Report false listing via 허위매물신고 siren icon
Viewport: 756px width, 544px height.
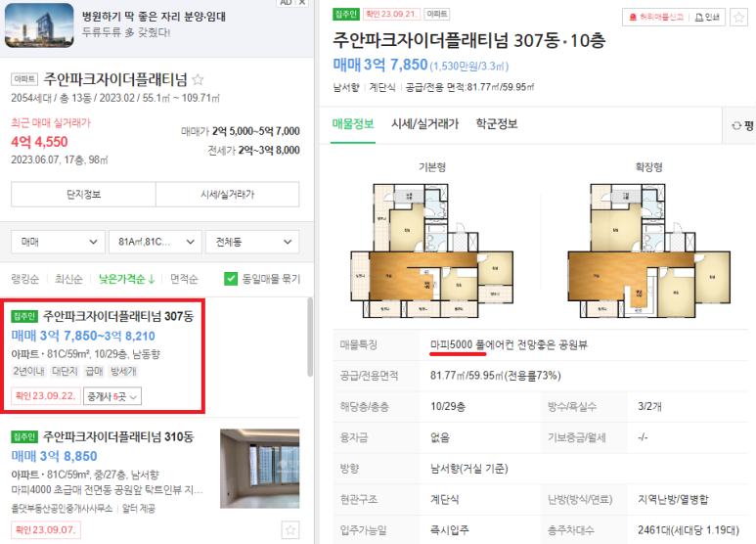pyautogui.click(x=633, y=18)
